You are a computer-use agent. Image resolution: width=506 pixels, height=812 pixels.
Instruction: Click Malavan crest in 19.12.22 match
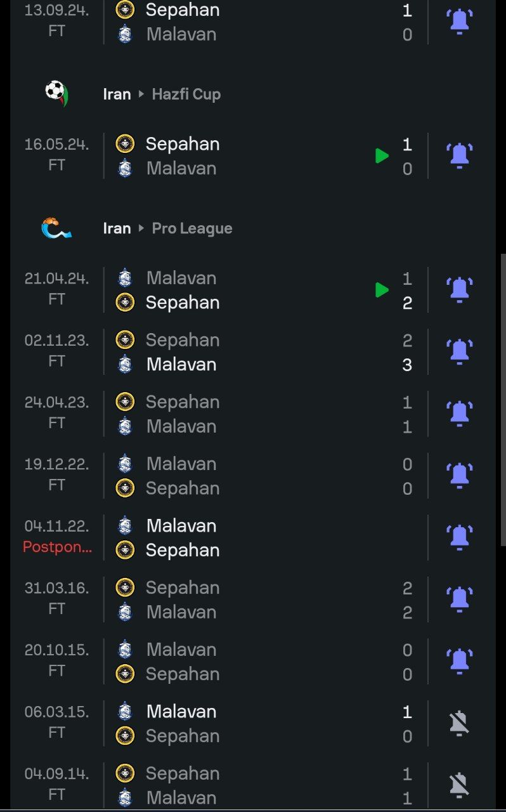125,464
